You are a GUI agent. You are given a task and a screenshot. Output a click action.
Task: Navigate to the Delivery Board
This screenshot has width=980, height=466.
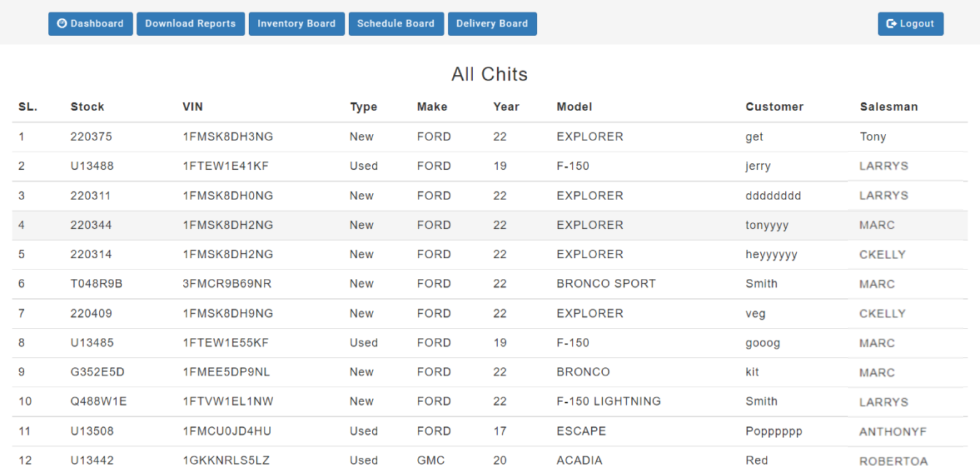coord(492,23)
